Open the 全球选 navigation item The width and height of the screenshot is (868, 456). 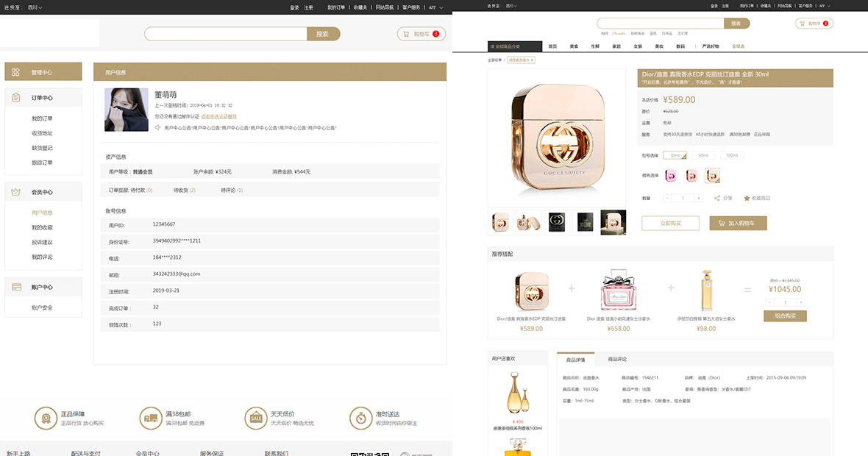pyautogui.click(x=738, y=46)
